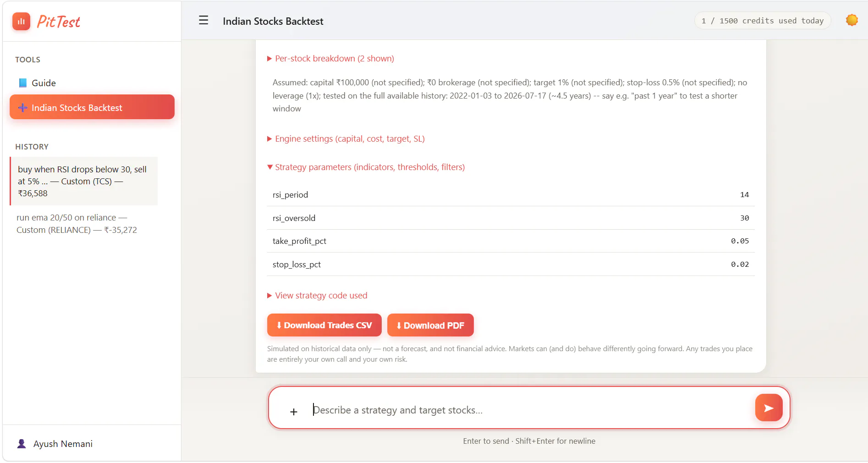The height and width of the screenshot is (463, 868).
Task: Click the send arrow button
Action: click(x=769, y=408)
